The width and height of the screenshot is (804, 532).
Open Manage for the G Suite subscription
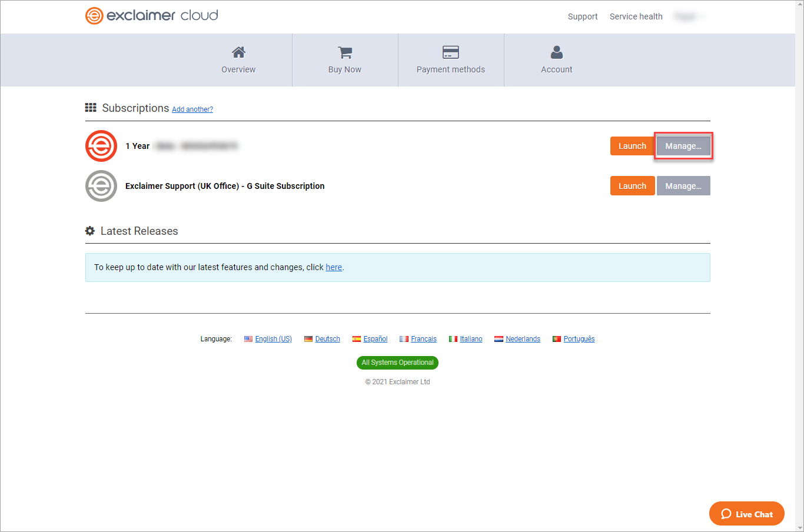click(x=683, y=186)
